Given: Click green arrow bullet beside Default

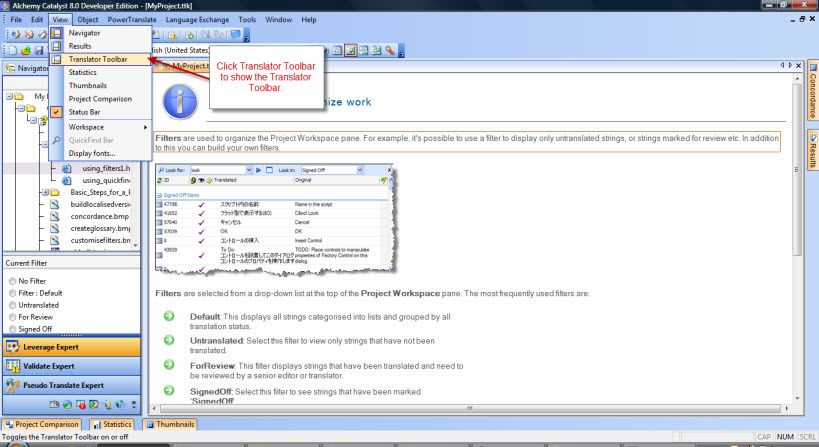Looking at the screenshot, I should tap(169, 316).
